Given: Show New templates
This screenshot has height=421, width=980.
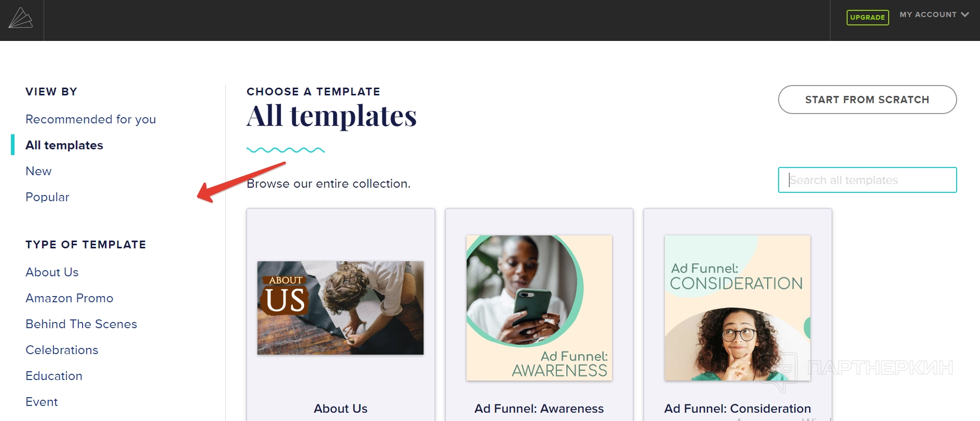Looking at the screenshot, I should point(38,171).
